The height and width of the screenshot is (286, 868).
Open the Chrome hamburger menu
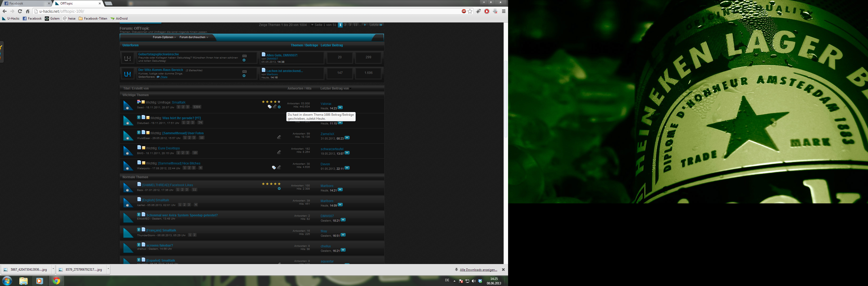[504, 11]
